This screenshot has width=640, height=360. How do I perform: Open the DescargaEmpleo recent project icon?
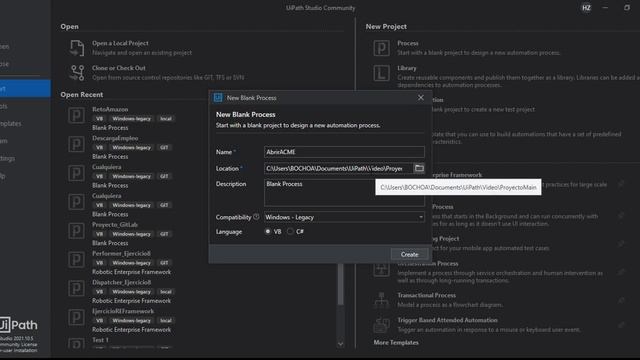coord(76,144)
